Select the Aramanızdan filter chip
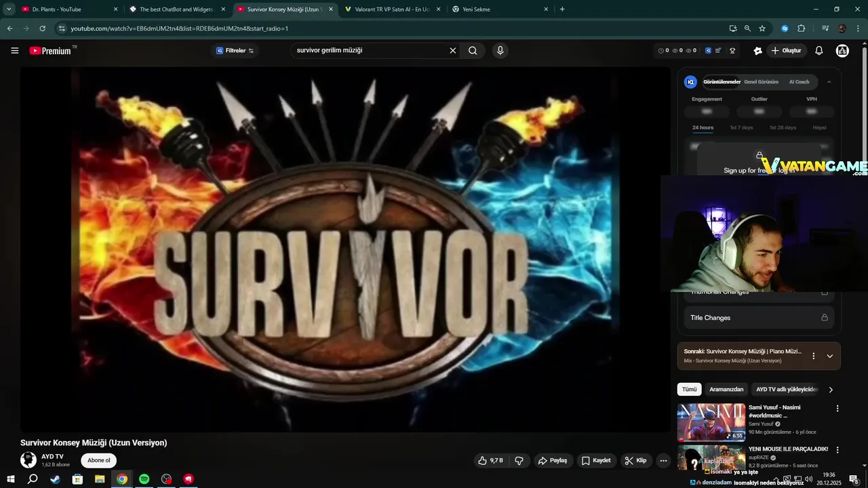Screen dimensions: 868x488 [726, 390]
